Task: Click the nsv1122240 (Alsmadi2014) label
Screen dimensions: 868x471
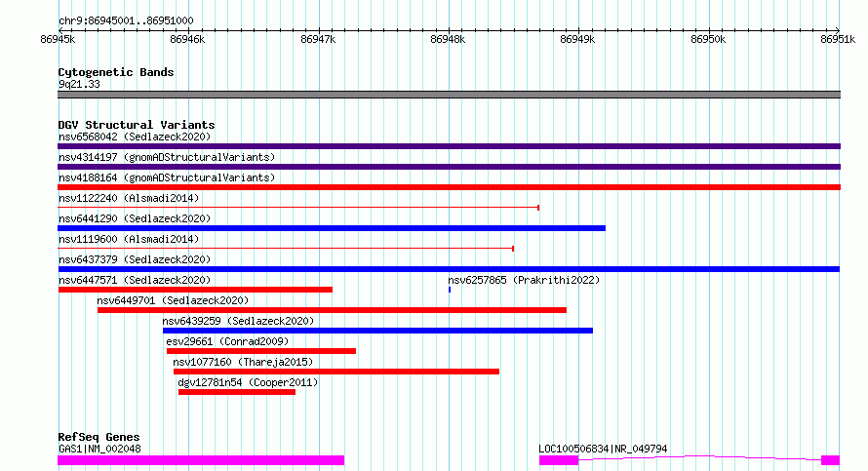Action: [x=129, y=198]
